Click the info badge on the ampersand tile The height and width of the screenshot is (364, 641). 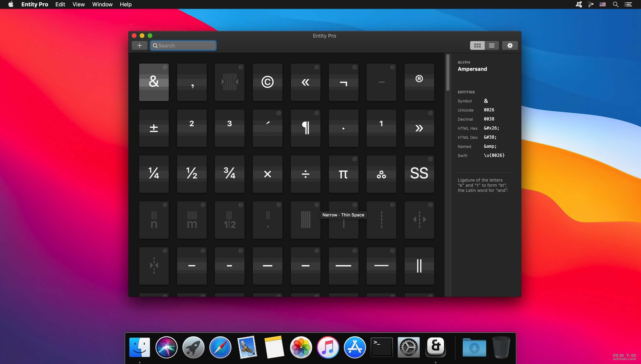coord(165,67)
